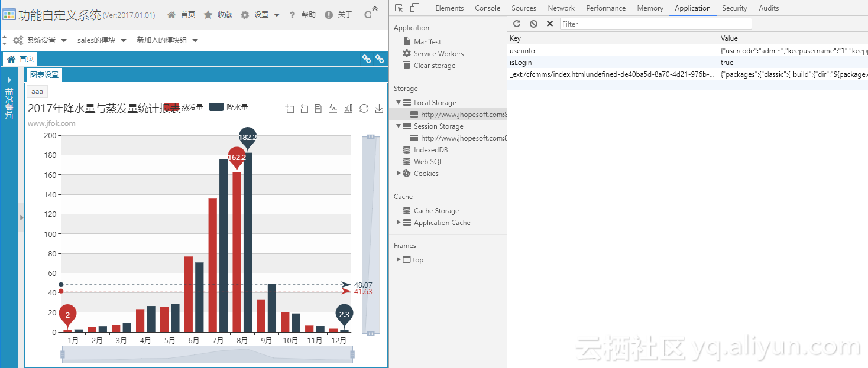Open the 设置 dropdown in header
The height and width of the screenshot is (368, 868).
point(260,15)
